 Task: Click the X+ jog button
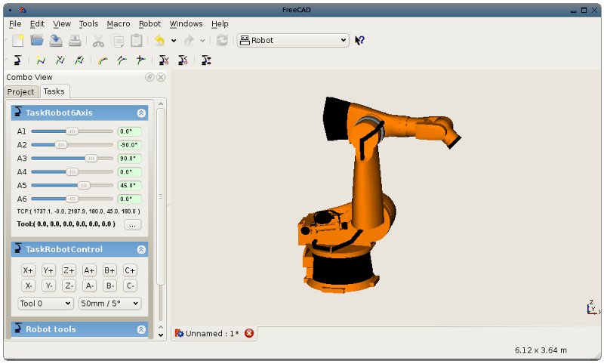(x=28, y=270)
